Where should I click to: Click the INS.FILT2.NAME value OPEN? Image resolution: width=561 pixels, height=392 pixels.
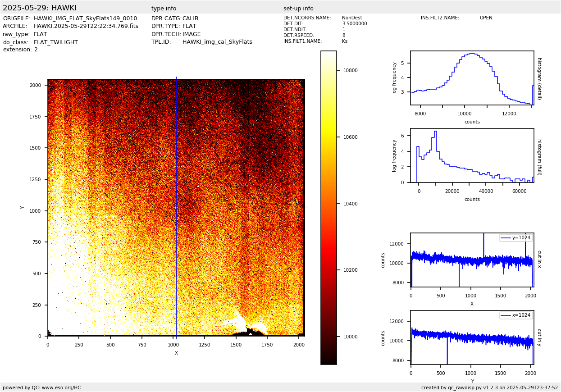486,18
